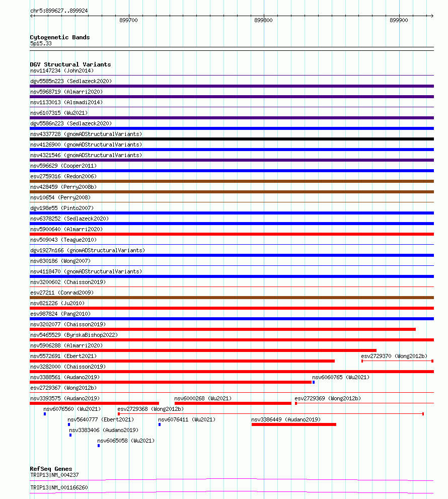Select nsv596629 (Cooper2011) label

[63, 166]
